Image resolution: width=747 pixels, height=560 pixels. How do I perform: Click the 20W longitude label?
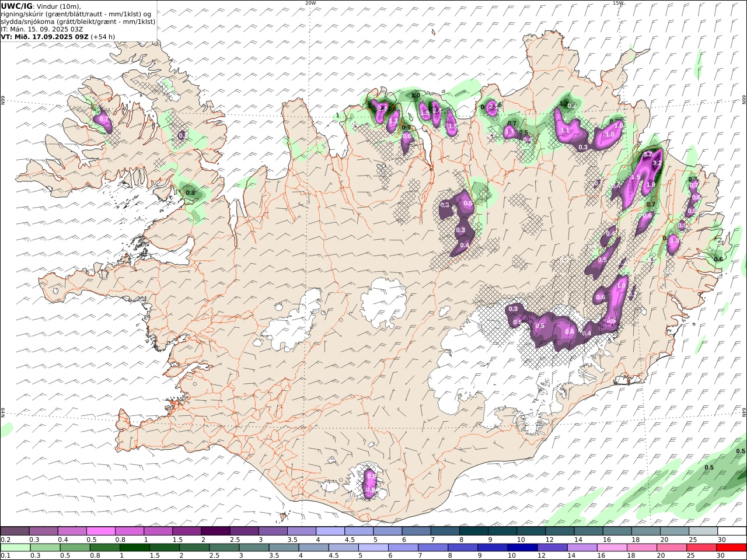[310, 3]
